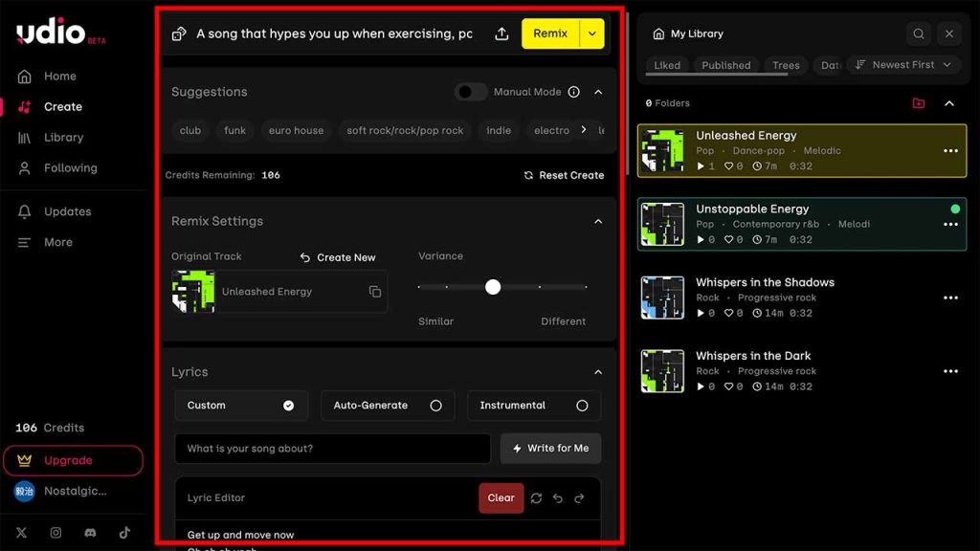Switch to the Liked tab
980x551 pixels.
click(x=667, y=65)
